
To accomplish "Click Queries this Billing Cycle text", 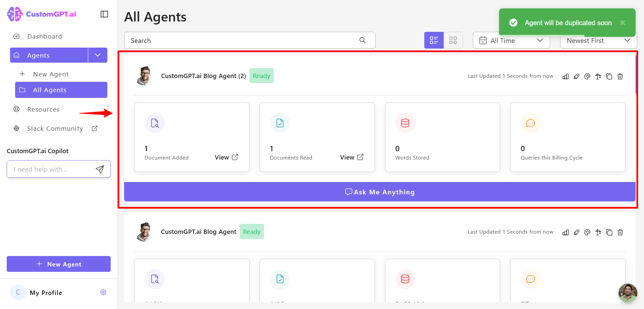I will (551, 158).
